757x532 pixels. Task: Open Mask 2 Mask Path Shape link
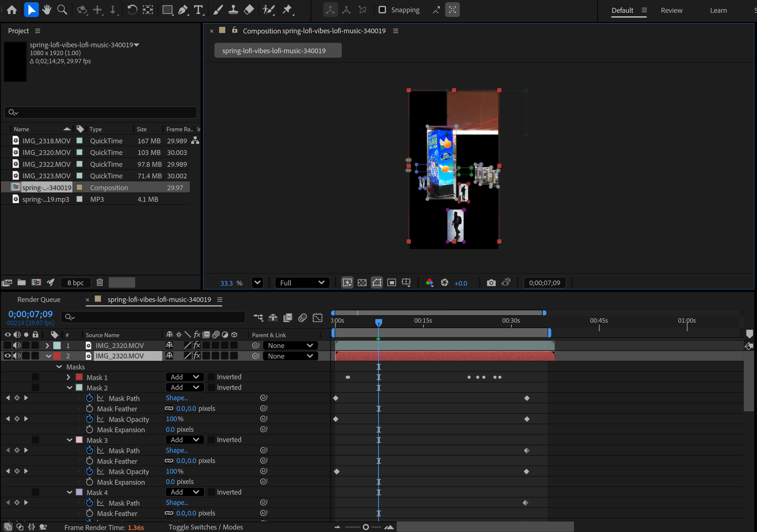point(177,398)
